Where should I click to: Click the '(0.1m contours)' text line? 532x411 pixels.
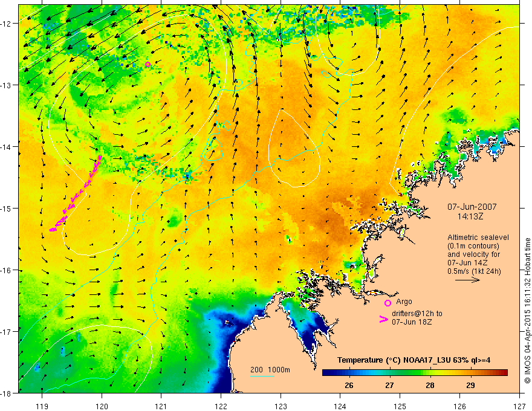coord(473,246)
